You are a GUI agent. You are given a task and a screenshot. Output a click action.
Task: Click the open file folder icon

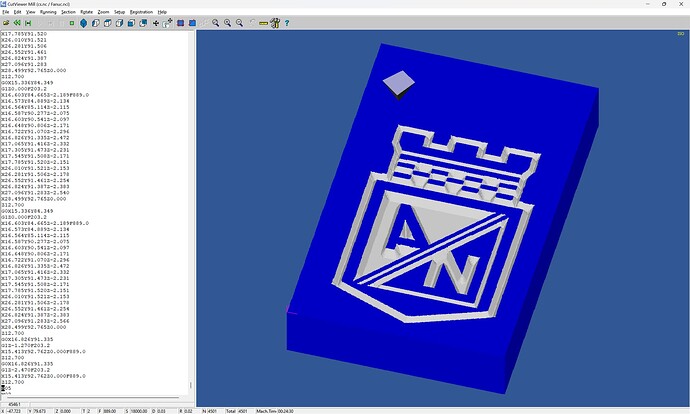point(6,23)
